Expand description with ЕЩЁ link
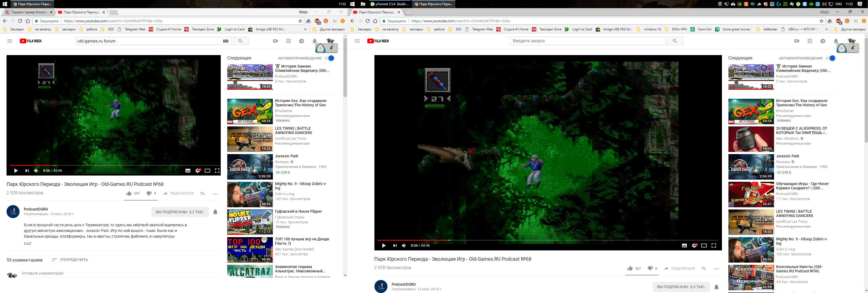 [28, 244]
